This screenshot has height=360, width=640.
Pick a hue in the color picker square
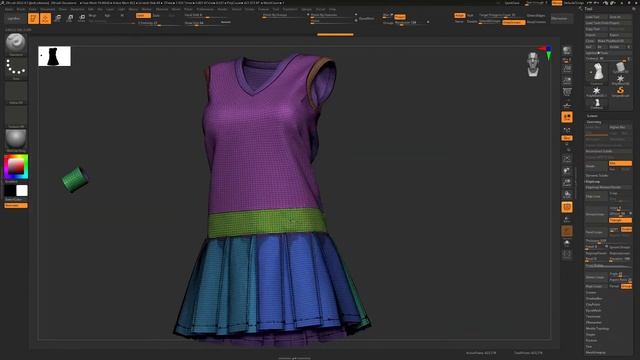[16, 166]
